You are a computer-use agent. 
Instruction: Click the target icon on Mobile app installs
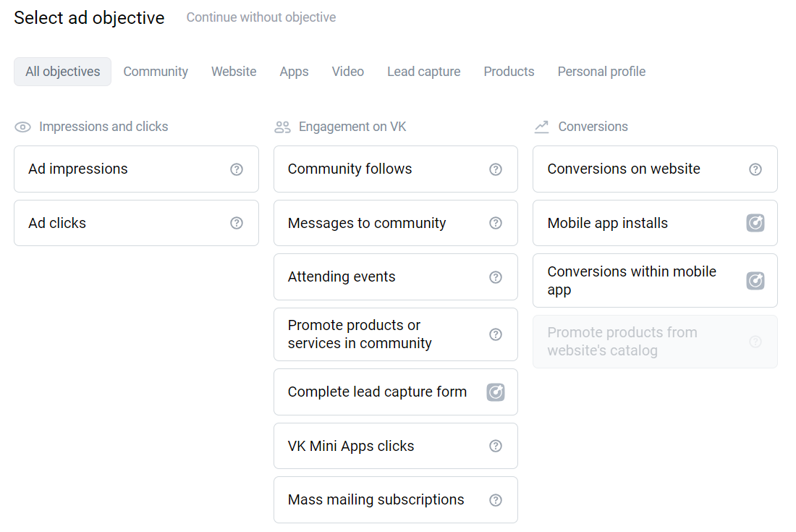click(x=755, y=223)
